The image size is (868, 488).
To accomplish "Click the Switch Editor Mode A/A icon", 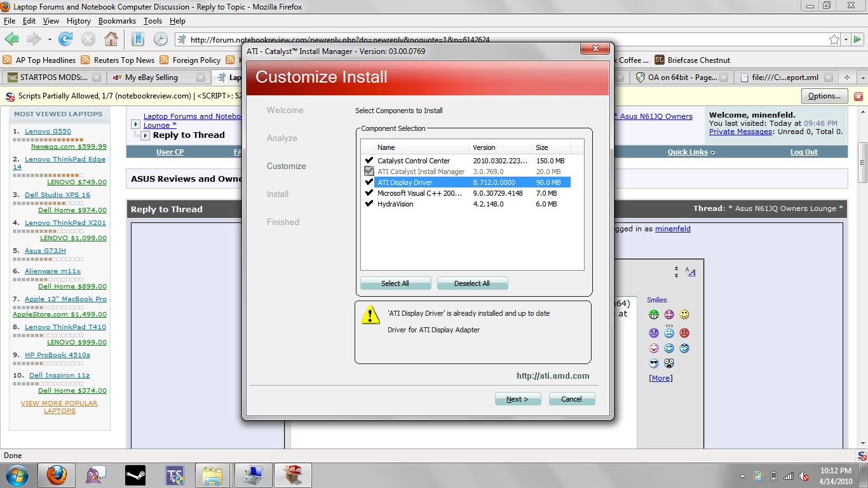I will click(691, 271).
